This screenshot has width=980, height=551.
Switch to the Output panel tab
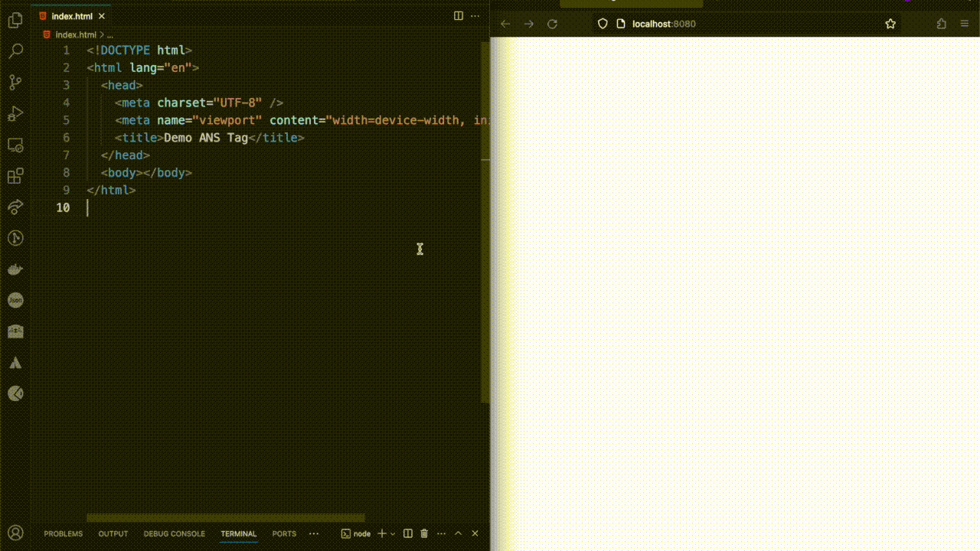point(113,533)
